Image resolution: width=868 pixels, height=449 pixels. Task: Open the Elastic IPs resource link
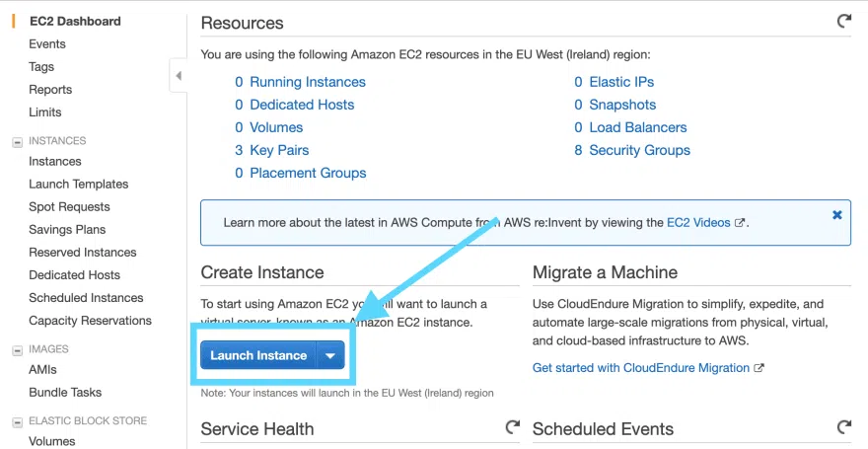coord(621,82)
